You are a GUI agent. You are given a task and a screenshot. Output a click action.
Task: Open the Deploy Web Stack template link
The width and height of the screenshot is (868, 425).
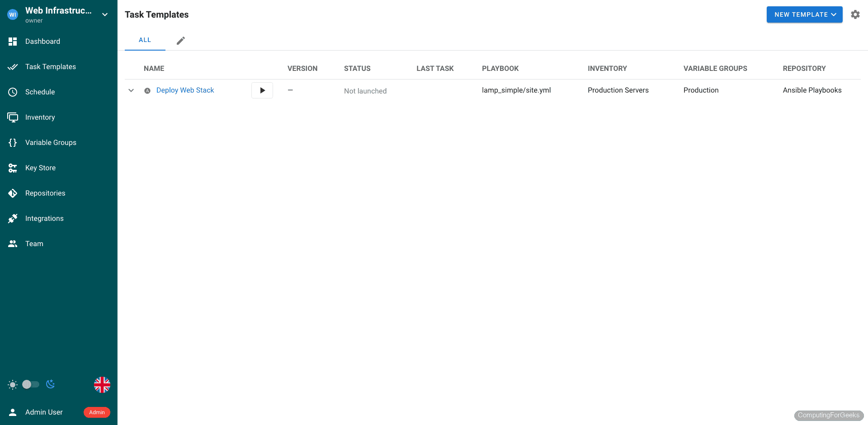point(185,90)
